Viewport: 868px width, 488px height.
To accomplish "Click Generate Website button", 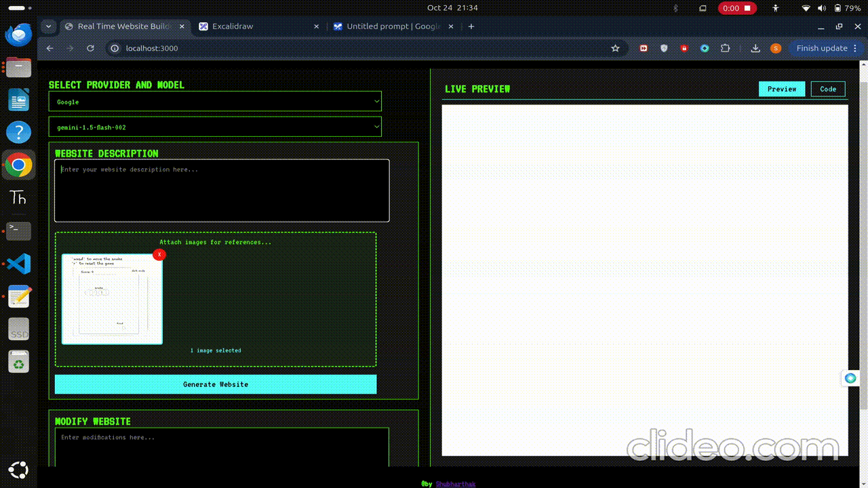I will (x=216, y=384).
